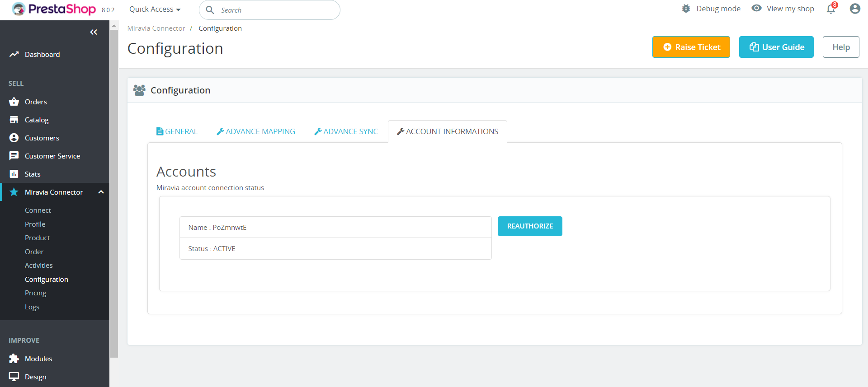868x387 pixels.
Task: Click the Design monitor icon
Action: [x=14, y=377]
